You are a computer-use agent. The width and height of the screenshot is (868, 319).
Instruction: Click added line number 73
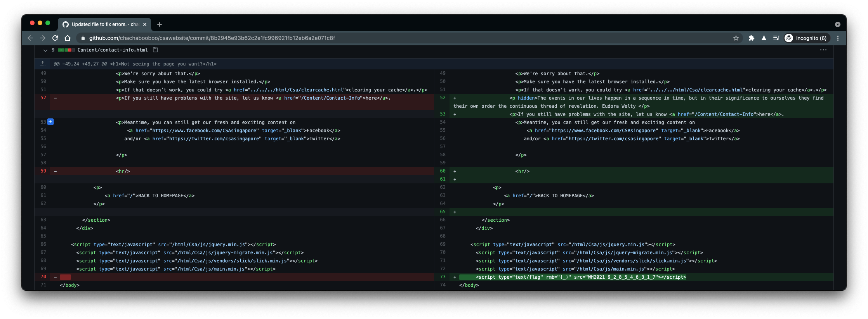tap(443, 277)
